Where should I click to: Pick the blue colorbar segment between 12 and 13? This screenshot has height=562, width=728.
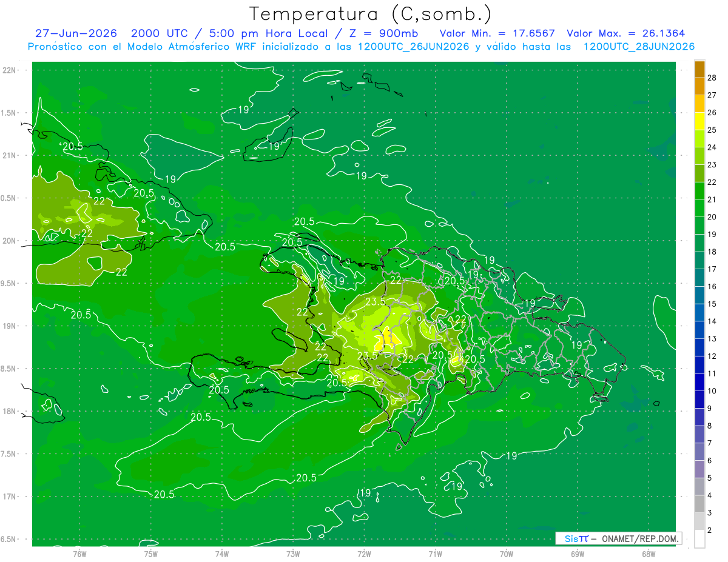point(699,347)
